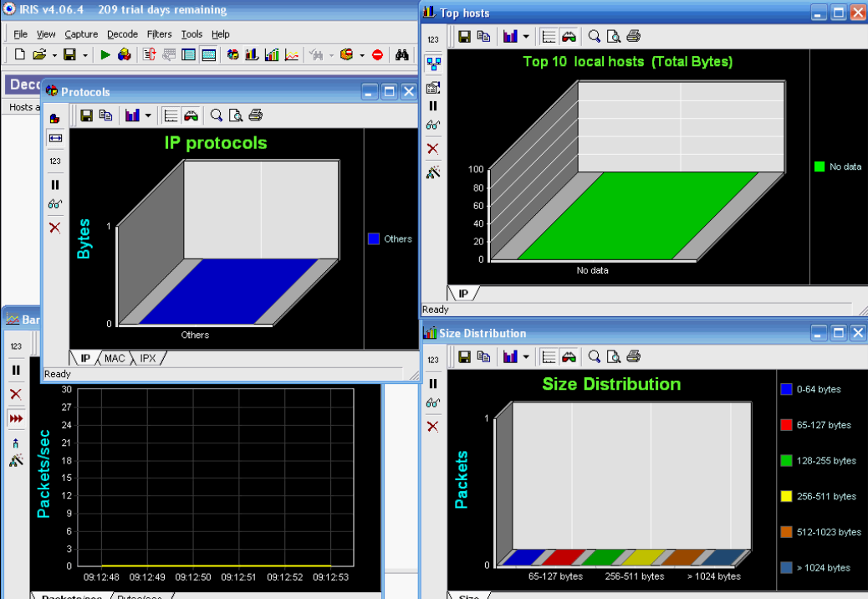Viewport: 868px width, 599px height.
Task: Open the bandwidth line chart toolbar icon
Action: 292,54
